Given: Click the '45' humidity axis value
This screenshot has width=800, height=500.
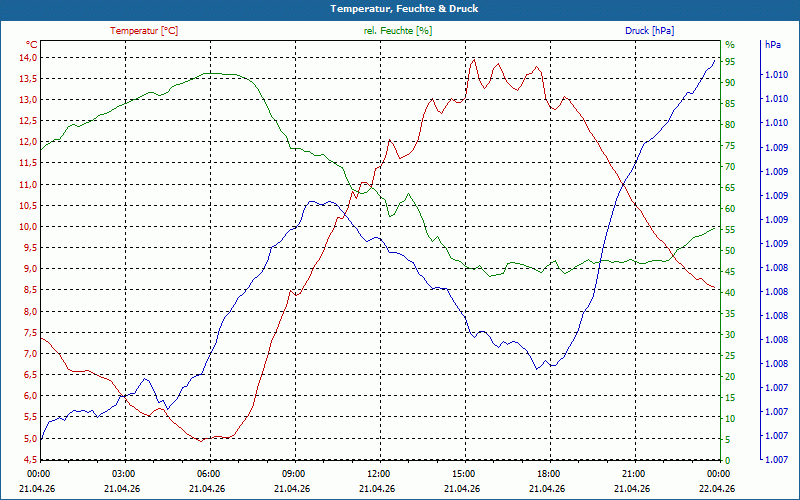Looking at the screenshot, I should tap(730, 272).
